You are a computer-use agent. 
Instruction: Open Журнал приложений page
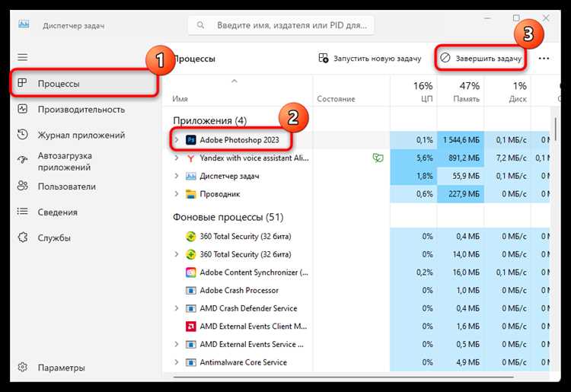tap(85, 135)
